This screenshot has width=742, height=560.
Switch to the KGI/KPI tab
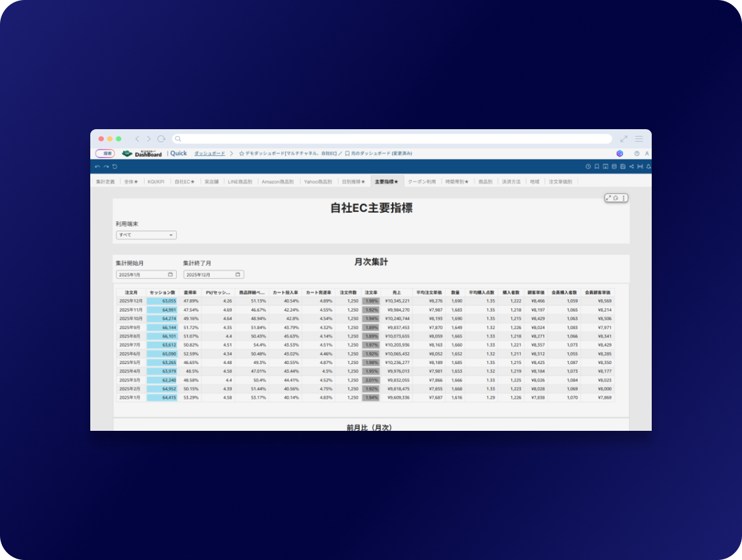coord(156,182)
